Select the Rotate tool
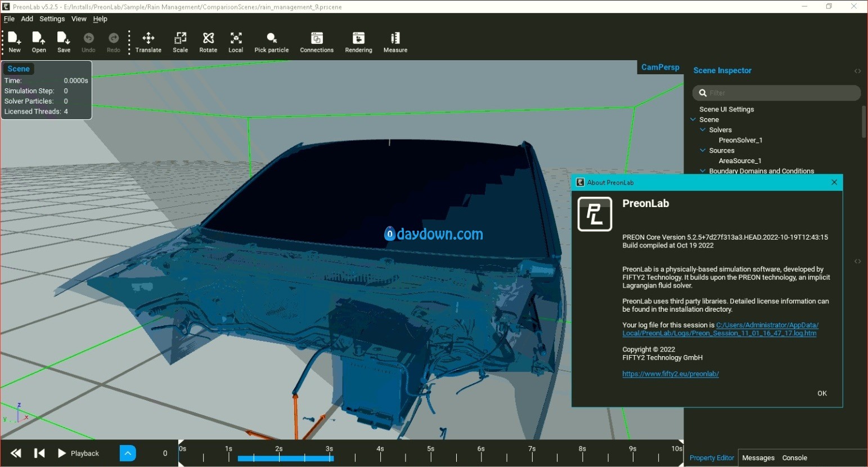Viewport: 868px width, 467px height. click(208, 42)
